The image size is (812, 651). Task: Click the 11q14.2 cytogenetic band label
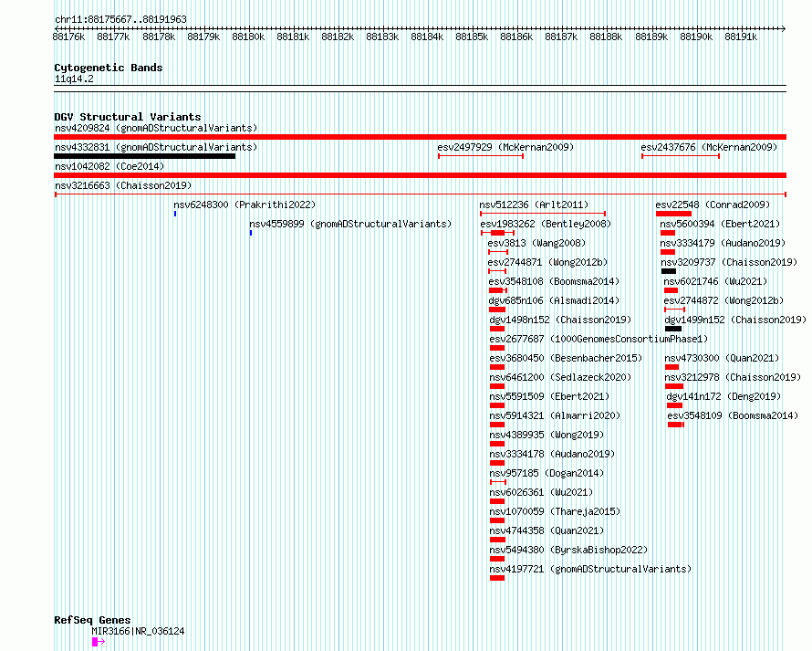point(74,79)
